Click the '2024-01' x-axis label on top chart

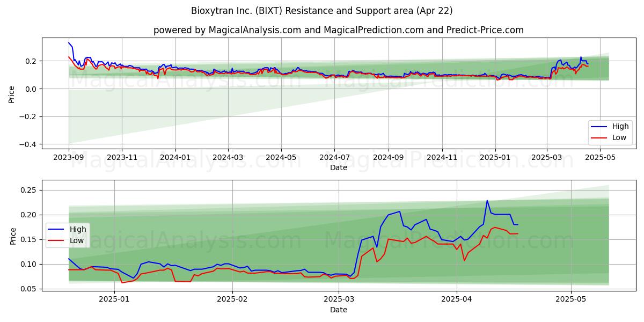tap(175, 158)
